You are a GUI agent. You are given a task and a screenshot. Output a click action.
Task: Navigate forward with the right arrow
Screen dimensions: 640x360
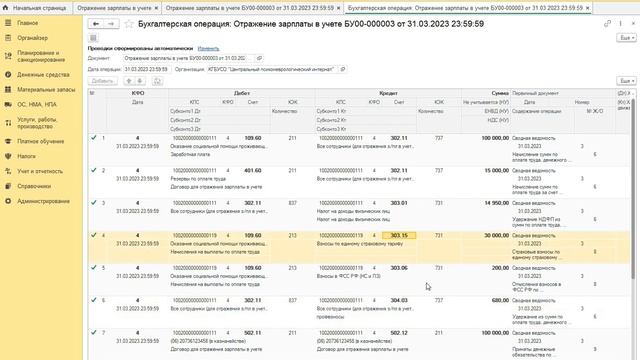(x=111, y=24)
